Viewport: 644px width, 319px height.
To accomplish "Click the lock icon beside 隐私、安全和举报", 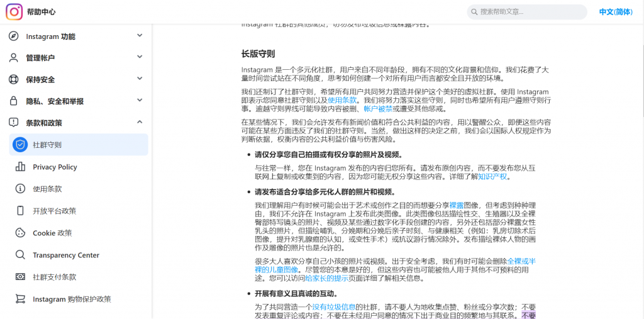I will [14, 101].
